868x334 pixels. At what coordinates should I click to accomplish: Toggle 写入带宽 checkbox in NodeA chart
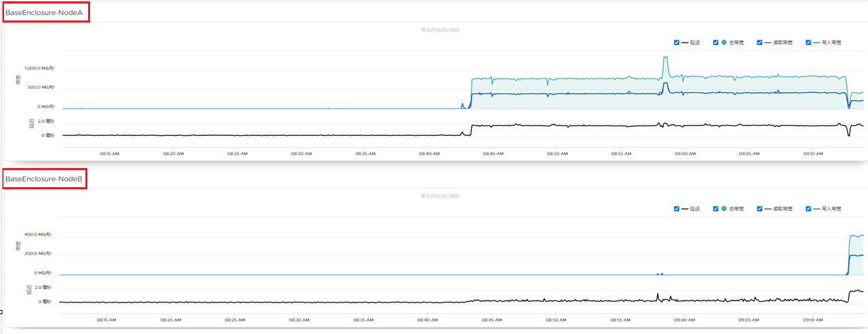[809, 42]
